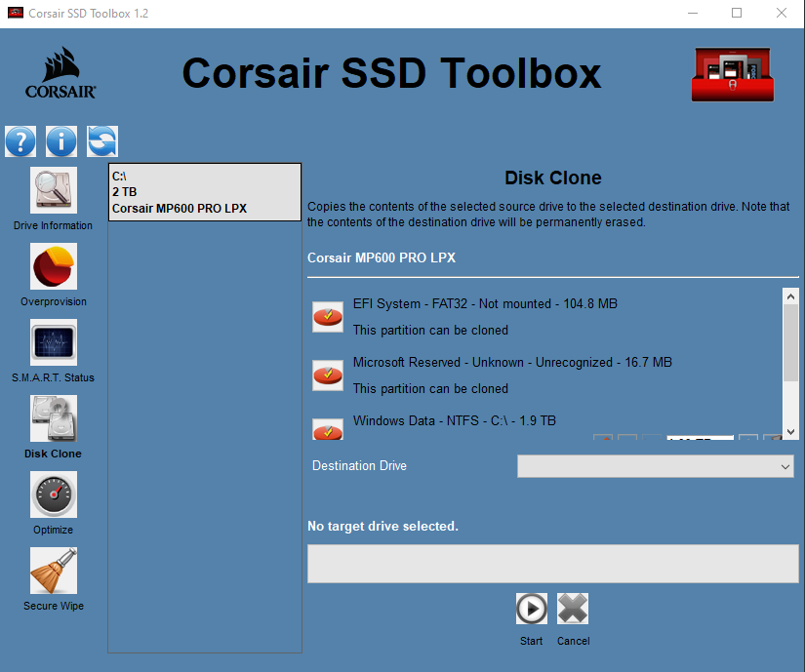View S.M.A.R.T. Status page
805x672 pixels.
54,343
